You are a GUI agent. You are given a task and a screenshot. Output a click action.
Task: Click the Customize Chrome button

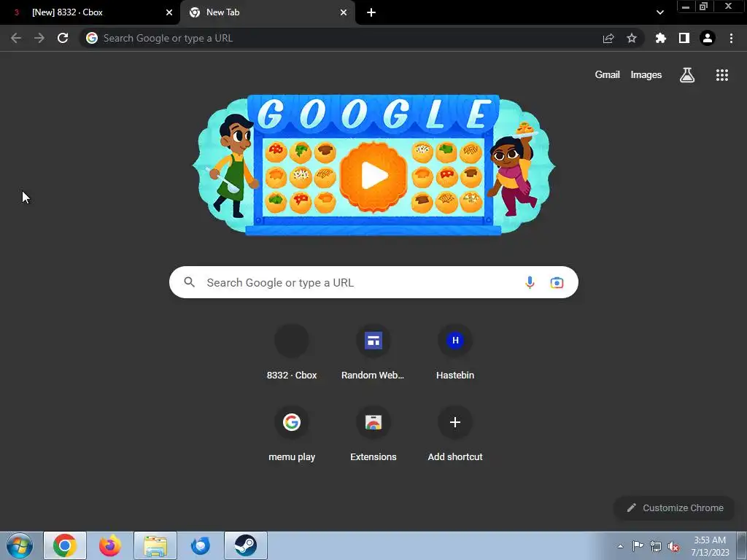[675, 508]
